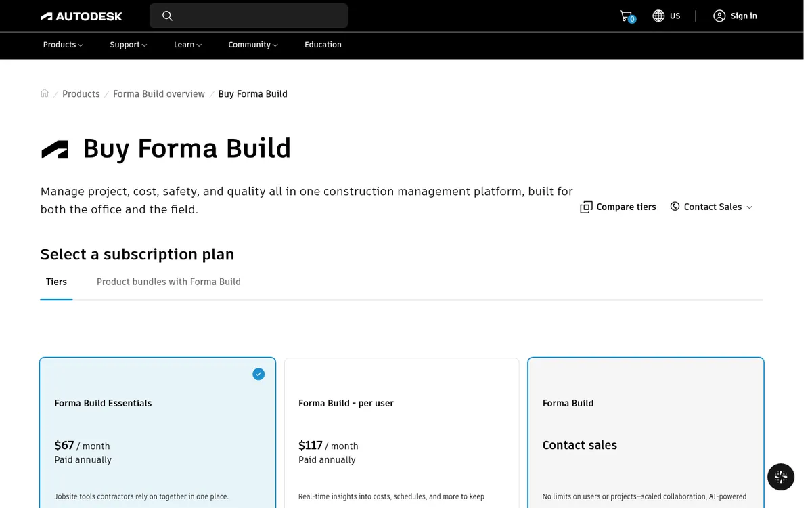
Task: Click the Compare tiers icon
Action: [x=586, y=207]
